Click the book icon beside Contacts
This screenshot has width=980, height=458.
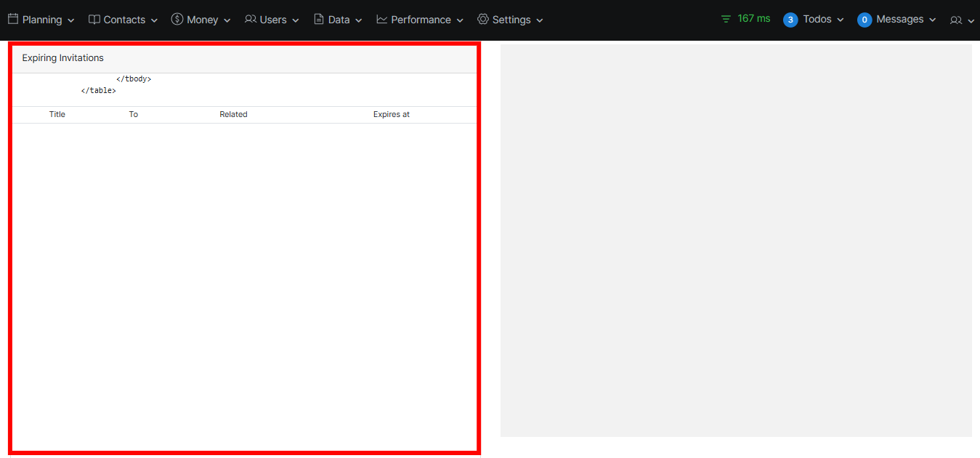(94, 20)
